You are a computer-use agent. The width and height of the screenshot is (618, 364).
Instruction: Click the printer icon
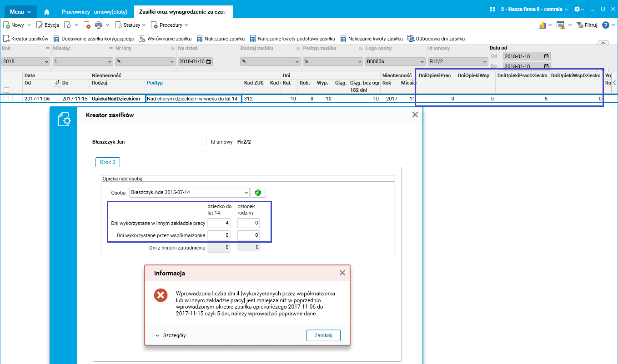coord(98,25)
